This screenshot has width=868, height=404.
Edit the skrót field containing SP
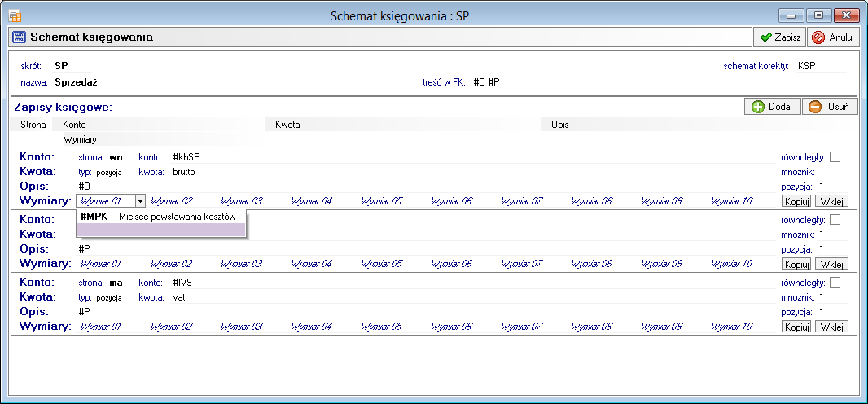(72, 67)
